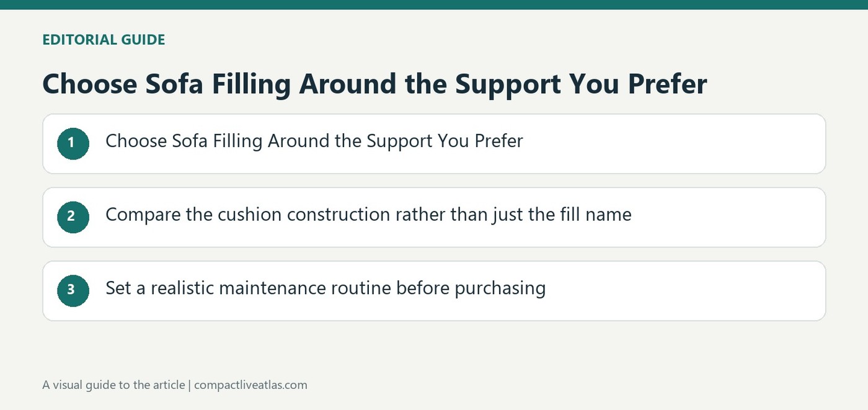The width and height of the screenshot is (868, 410).
Task: Click the vertical bar separator in the footer
Action: (190, 385)
